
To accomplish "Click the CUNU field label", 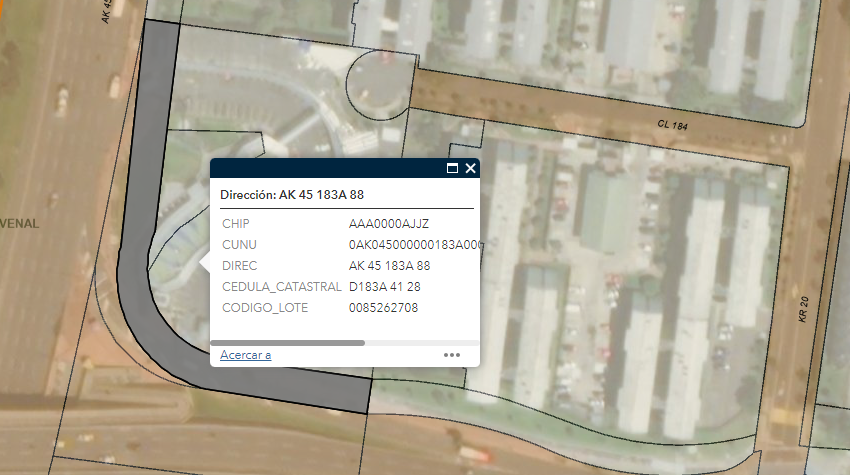I will pyautogui.click(x=238, y=244).
